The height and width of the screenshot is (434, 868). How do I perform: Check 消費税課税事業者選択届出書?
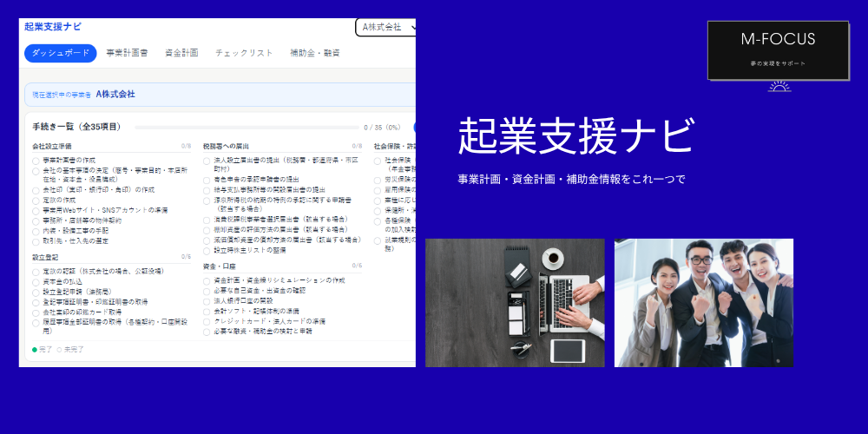207,220
